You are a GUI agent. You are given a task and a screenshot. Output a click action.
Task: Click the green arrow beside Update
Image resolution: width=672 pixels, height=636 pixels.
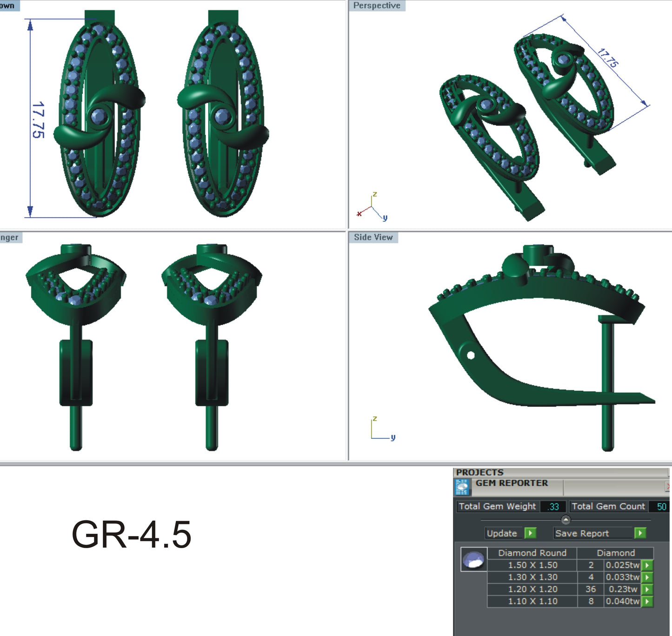[x=530, y=533]
